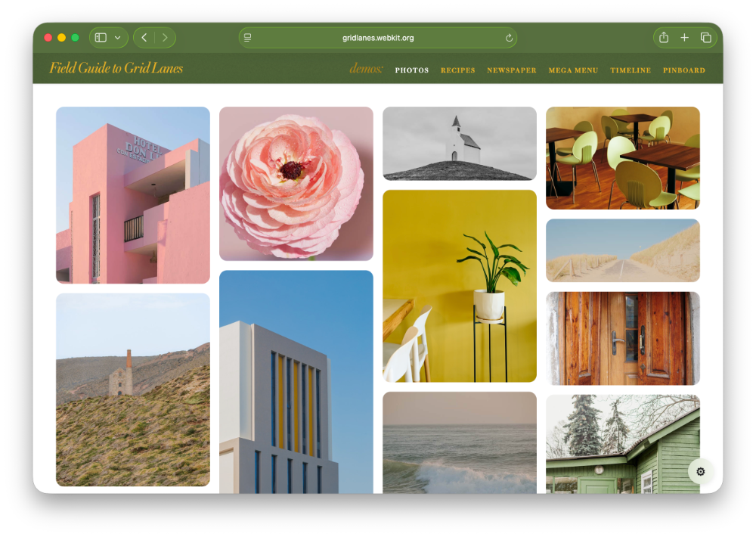The height and width of the screenshot is (537, 756).
Task: Open the wooden door photo
Action: [622, 338]
